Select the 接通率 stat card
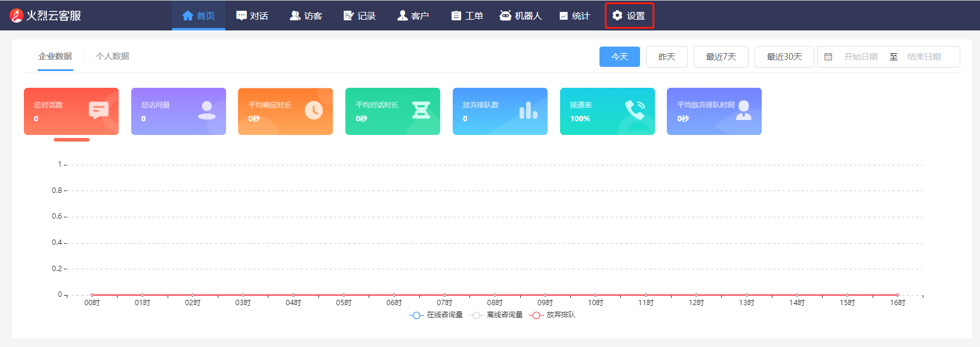Viewport: 980px width, 347px height. (607, 111)
